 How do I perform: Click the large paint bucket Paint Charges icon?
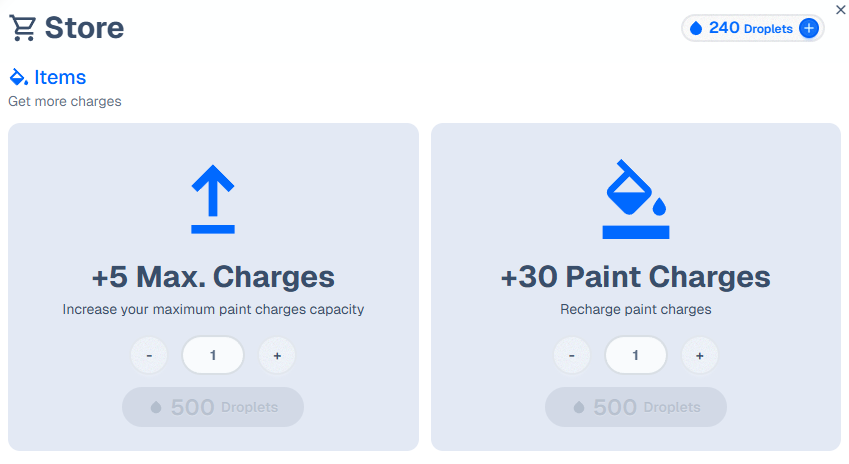click(636, 199)
